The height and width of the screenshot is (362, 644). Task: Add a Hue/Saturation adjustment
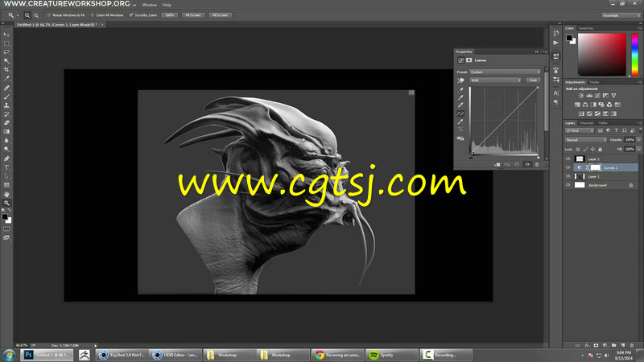577,105
